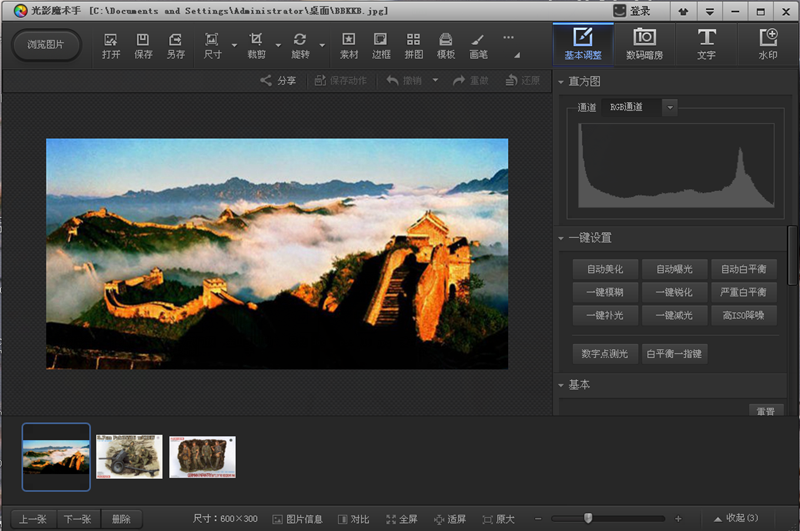Click the 自动美化 button
Viewport: 800px width, 531px height.
tap(605, 269)
